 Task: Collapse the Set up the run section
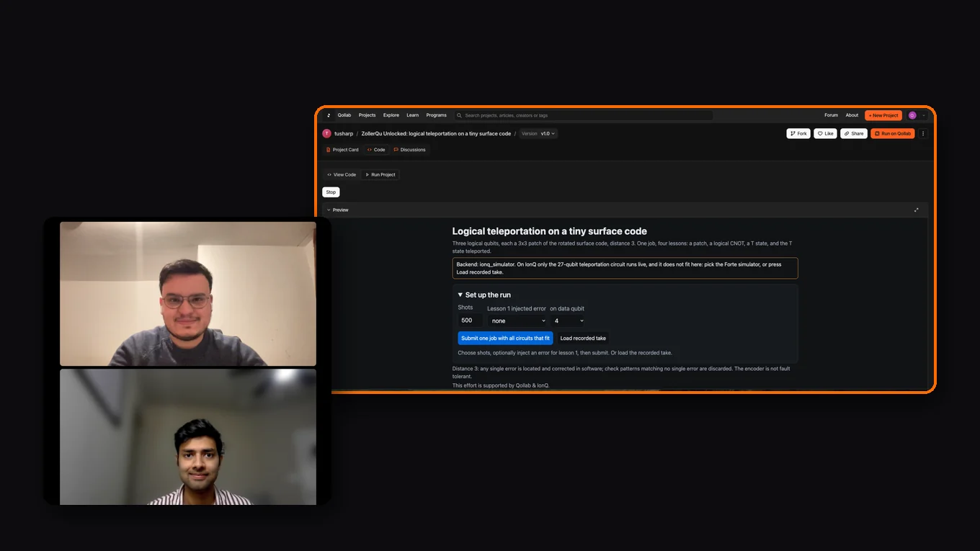(484, 295)
